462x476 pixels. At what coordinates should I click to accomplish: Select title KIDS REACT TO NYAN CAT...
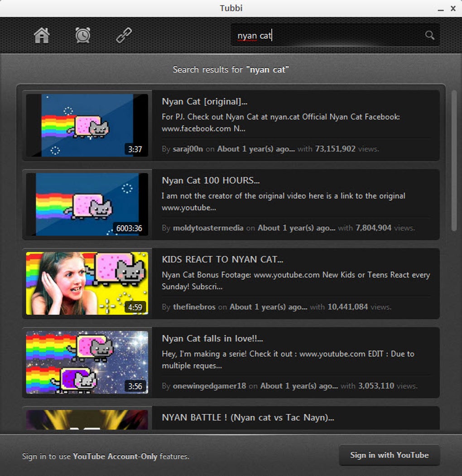pos(222,259)
